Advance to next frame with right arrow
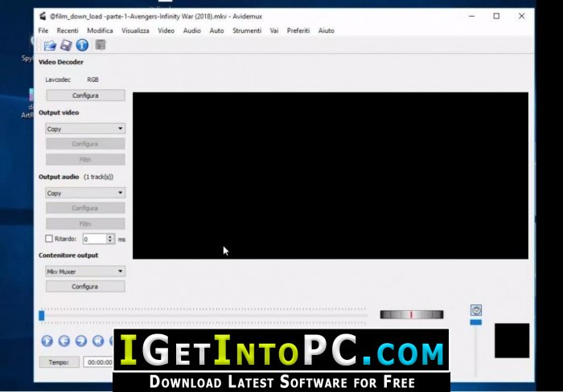This screenshot has height=392, width=563. (81, 341)
